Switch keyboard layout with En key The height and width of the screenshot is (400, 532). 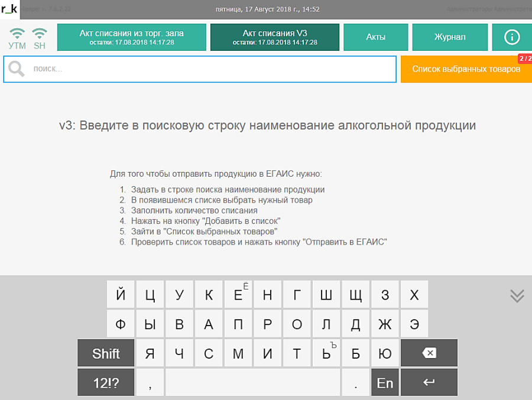pyautogui.click(x=385, y=383)
